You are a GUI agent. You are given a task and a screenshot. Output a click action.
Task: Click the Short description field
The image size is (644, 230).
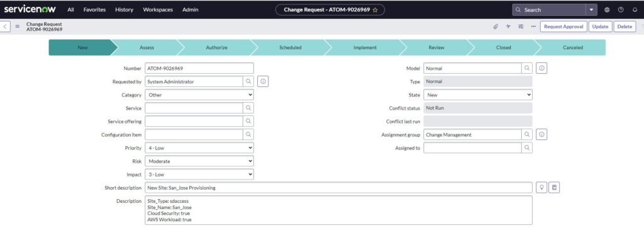[x=339, y=188]
